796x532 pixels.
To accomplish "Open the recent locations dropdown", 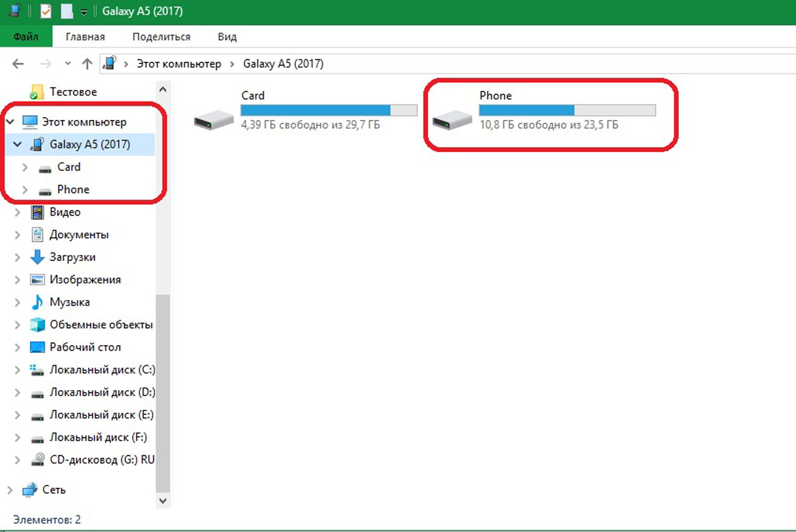I will (x=68, y=64).
